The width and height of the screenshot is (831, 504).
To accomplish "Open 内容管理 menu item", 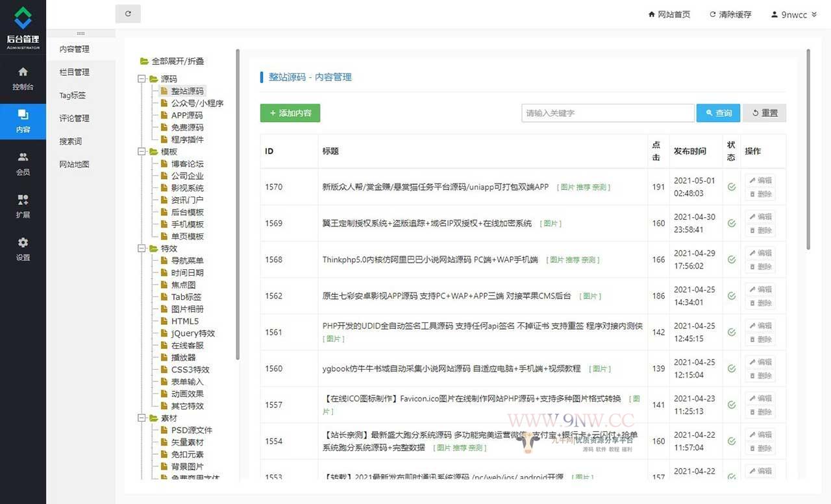I will 75,49.
